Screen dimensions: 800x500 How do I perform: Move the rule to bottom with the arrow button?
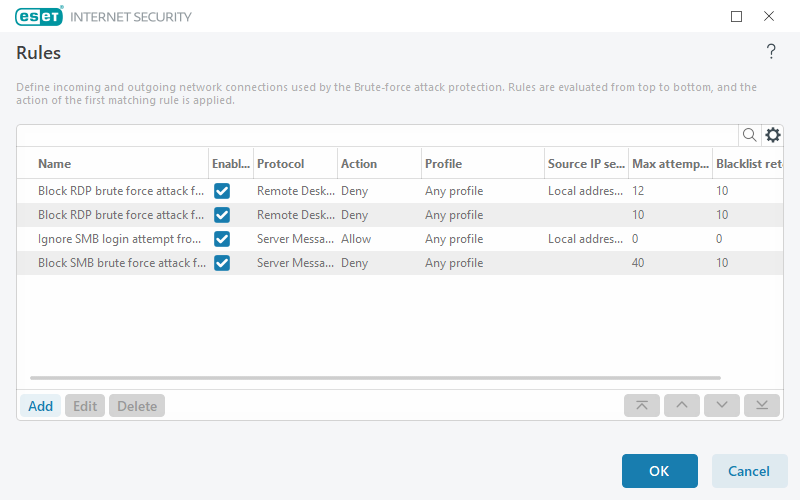click(x=762, y=406)
